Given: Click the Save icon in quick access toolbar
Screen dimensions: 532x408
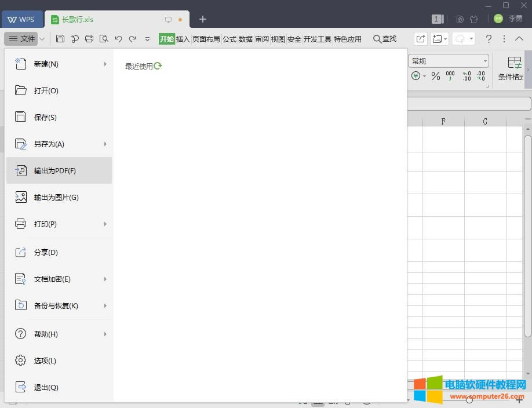Looking at the screenshot, I should click(60, 39).
